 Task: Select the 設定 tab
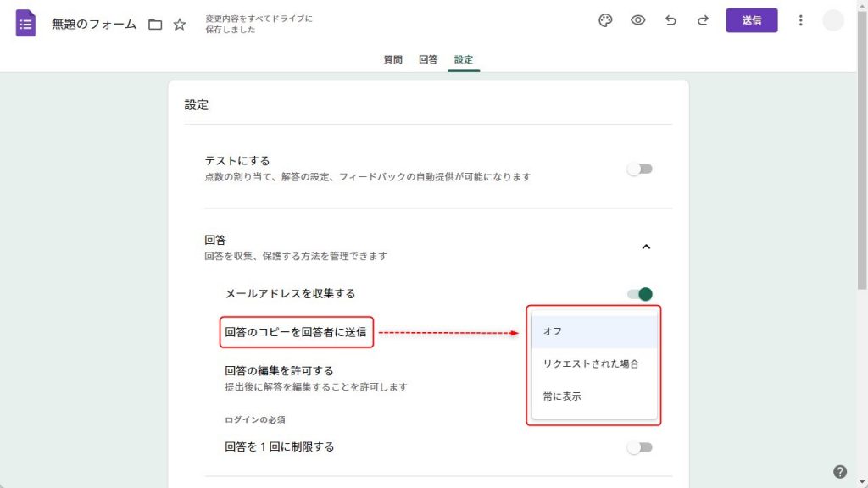pos(464,60)
